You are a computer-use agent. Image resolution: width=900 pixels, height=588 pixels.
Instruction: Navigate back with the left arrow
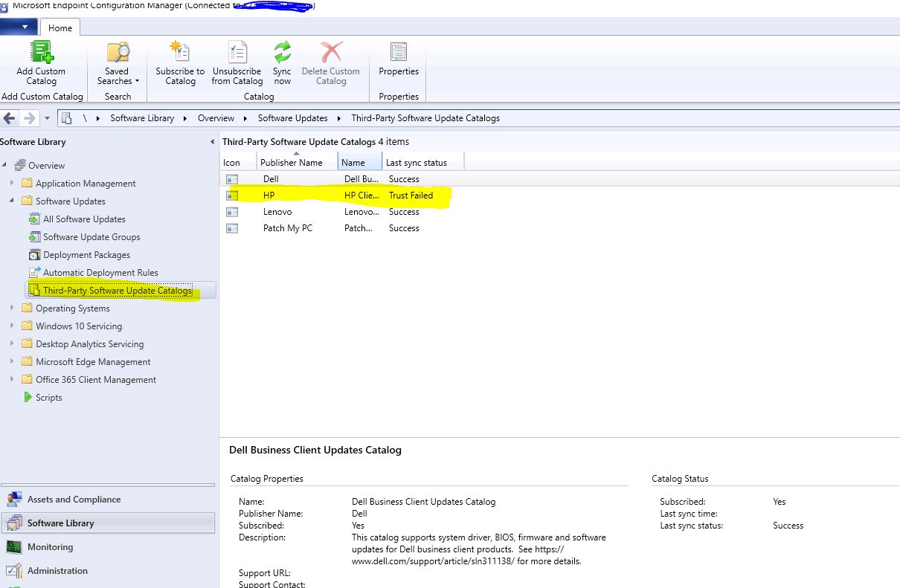coord(10,118)
